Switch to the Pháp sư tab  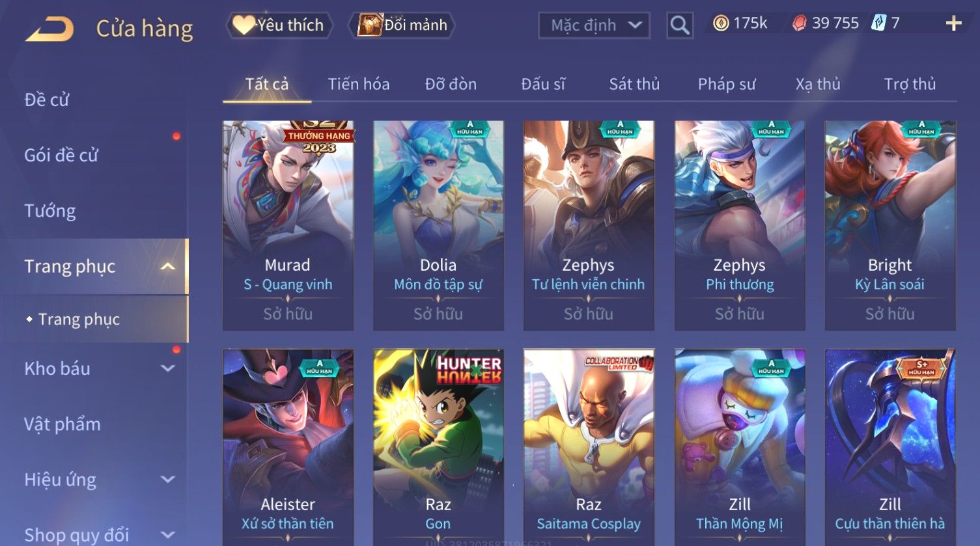click(727, 84)
